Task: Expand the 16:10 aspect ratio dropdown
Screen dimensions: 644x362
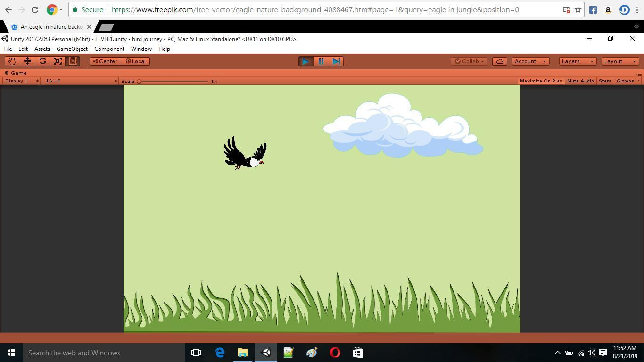Action: pos(81,81)
